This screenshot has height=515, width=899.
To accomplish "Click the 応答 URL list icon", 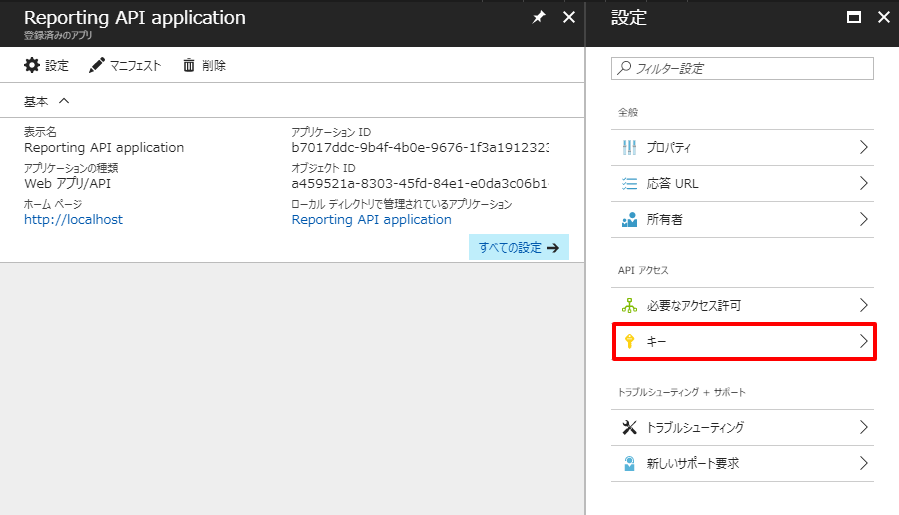I will tap(629, 183).
